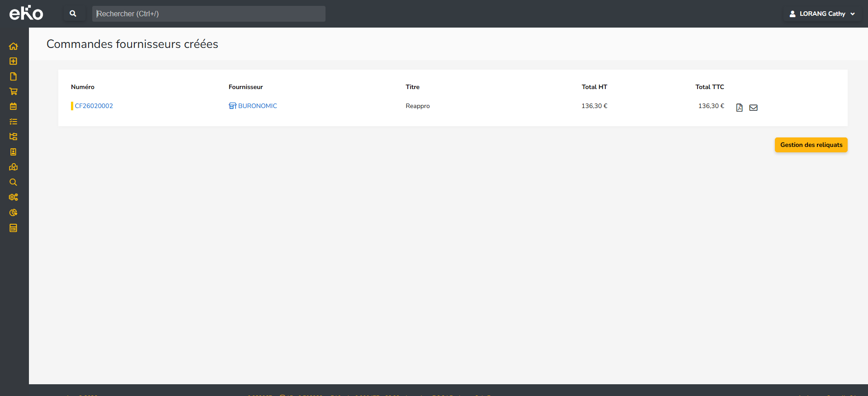Click the Gestion des reliquats button
Screen dimensions: 868x396
(x=811, y=145)
